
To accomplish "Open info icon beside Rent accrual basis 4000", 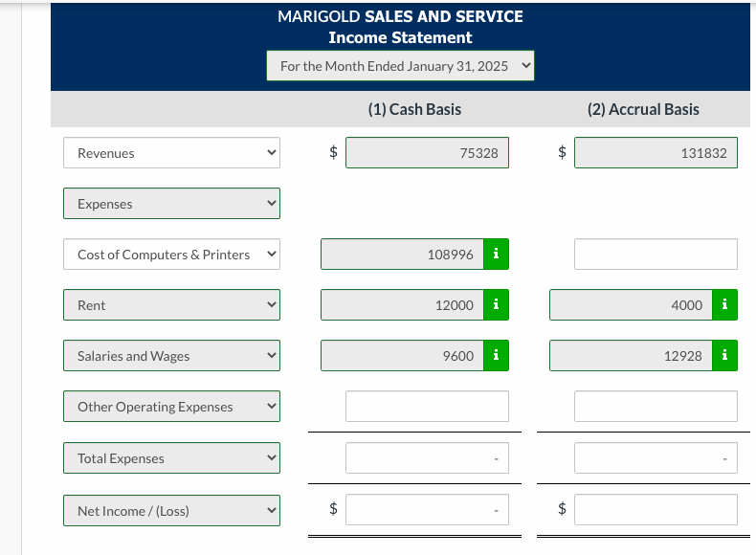I will [724, 304].
